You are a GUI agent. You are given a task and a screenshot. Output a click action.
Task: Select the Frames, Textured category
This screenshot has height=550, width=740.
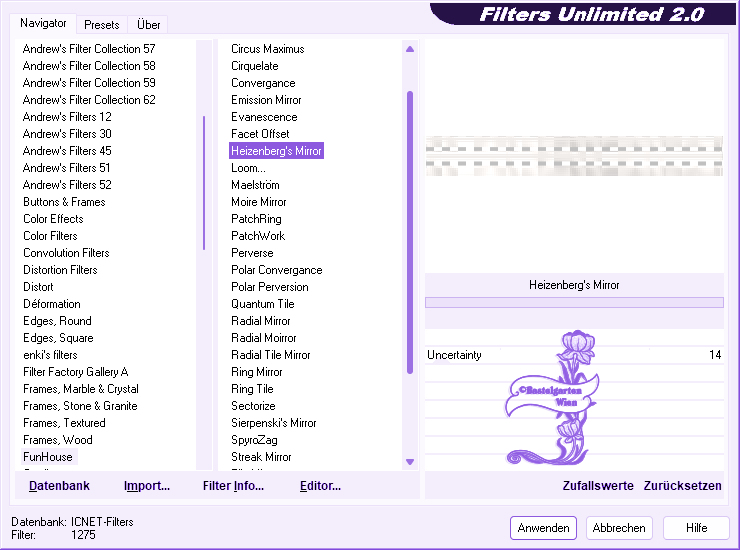[64, 423]
